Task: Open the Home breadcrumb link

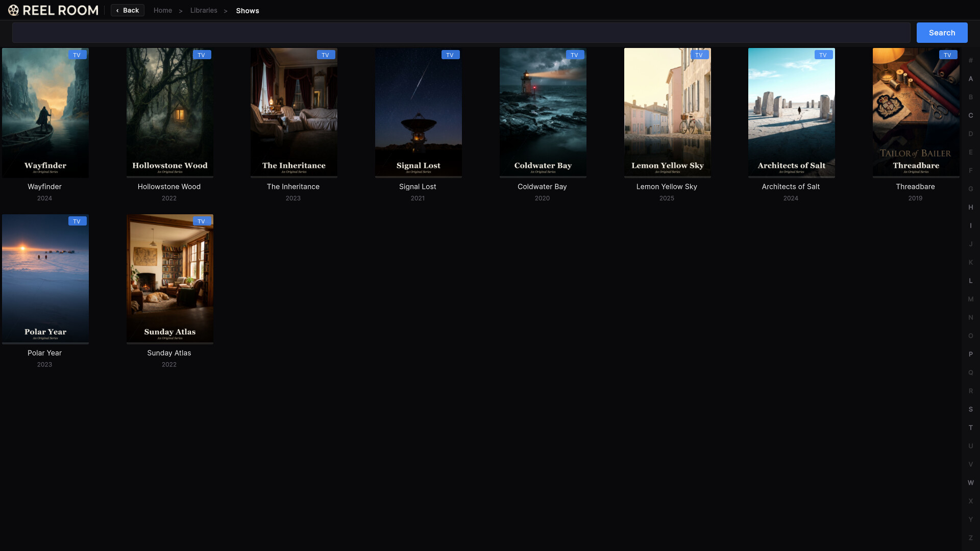Action: coord(163,10)
